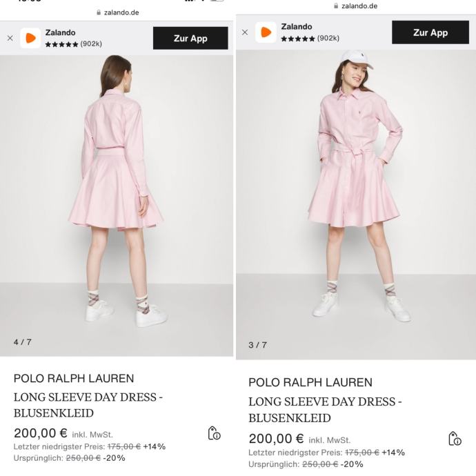Click the lock icon in left address bar
The width and height of the screenshot is (476, 476).
point(99,12)
